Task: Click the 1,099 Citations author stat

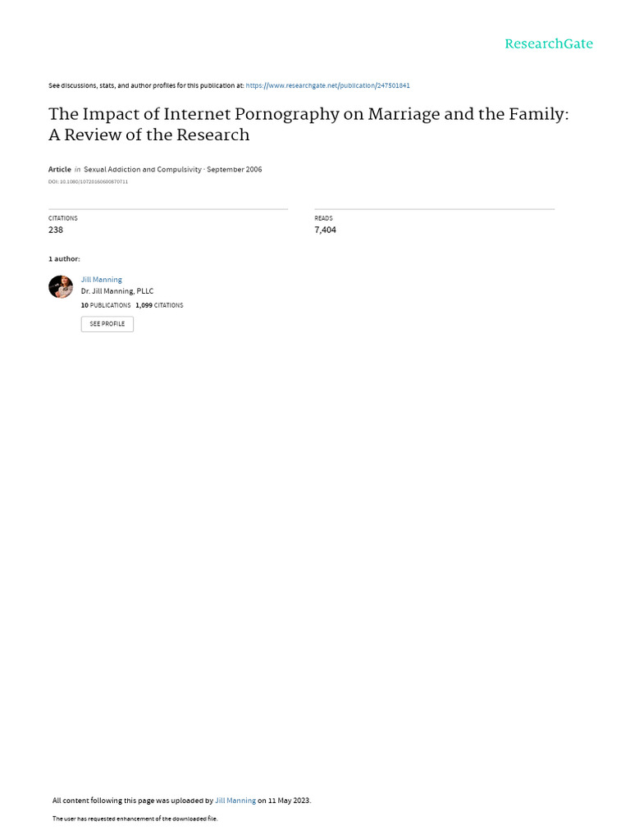Action: (x=159, y=305)
